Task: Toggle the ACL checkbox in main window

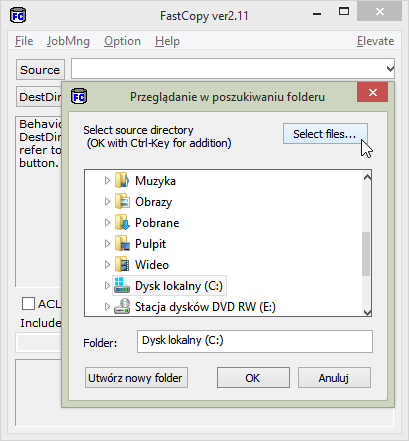Action: tap(28, 304)
